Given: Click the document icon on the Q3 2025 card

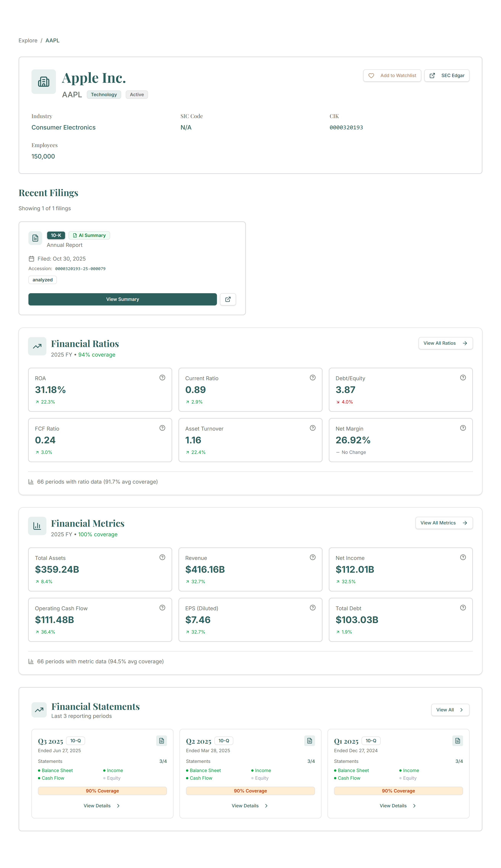Looking at the screenshot, I should [x=161, y=741].
